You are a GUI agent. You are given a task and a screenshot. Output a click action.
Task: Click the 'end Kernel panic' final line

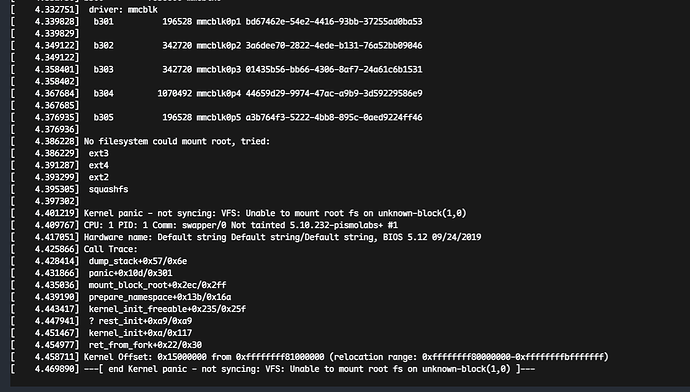pyautogui.click(x=309, y=369)
